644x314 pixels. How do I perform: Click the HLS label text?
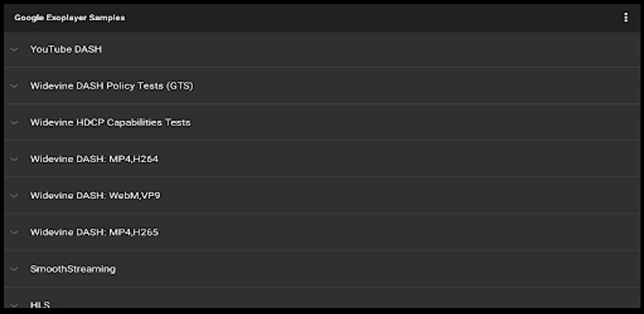pyautogui.click(x=40, y=305)
